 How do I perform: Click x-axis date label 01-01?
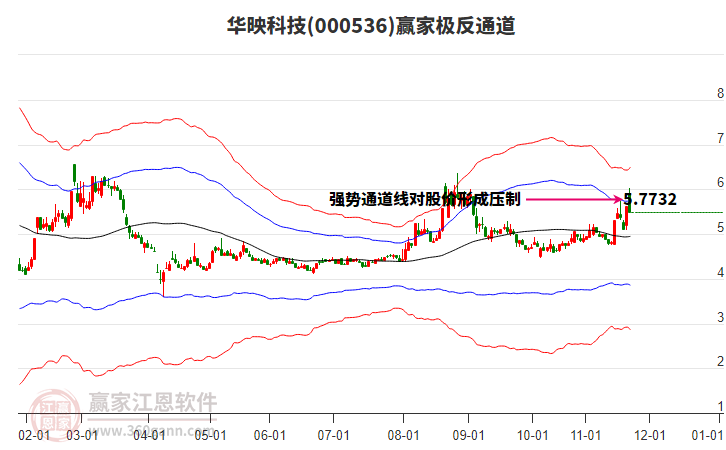coord(707,436)
